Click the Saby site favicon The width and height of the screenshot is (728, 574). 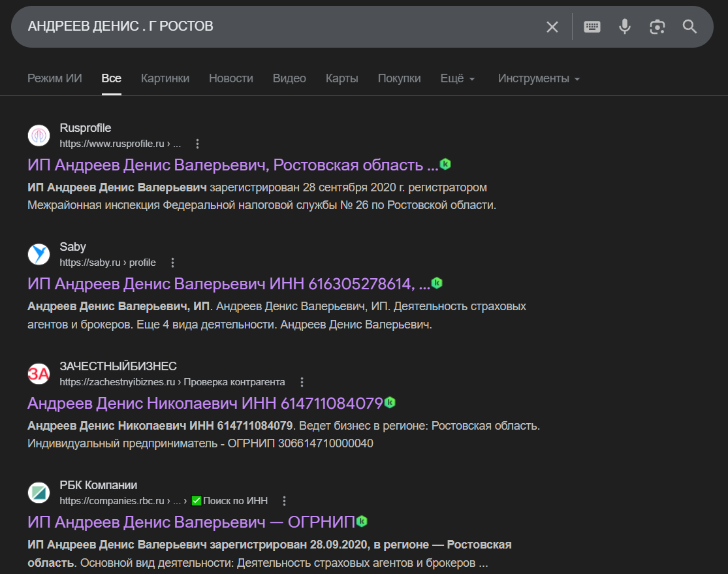(x=39, y=255)
